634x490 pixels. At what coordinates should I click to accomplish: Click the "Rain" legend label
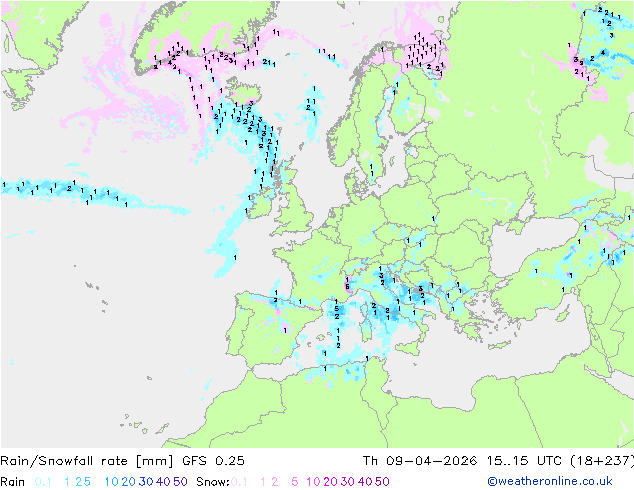(13, 482)
